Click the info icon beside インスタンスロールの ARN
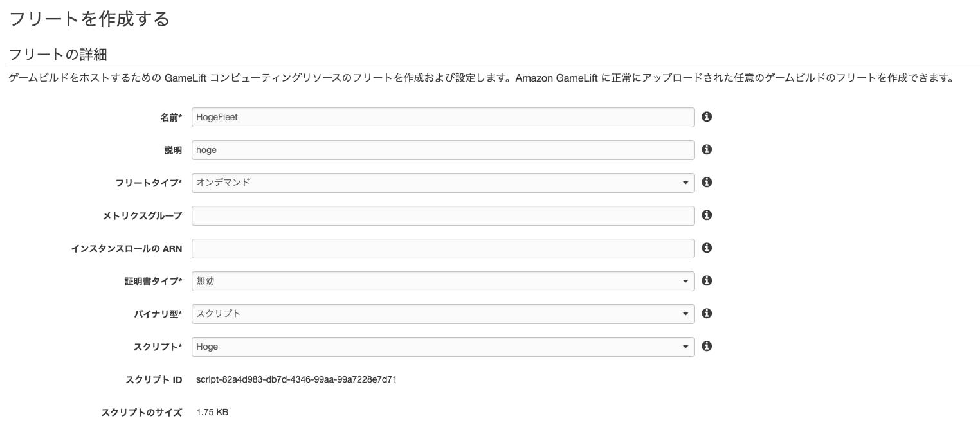Viewport: 980px width, 425px height. pos(706,248)
